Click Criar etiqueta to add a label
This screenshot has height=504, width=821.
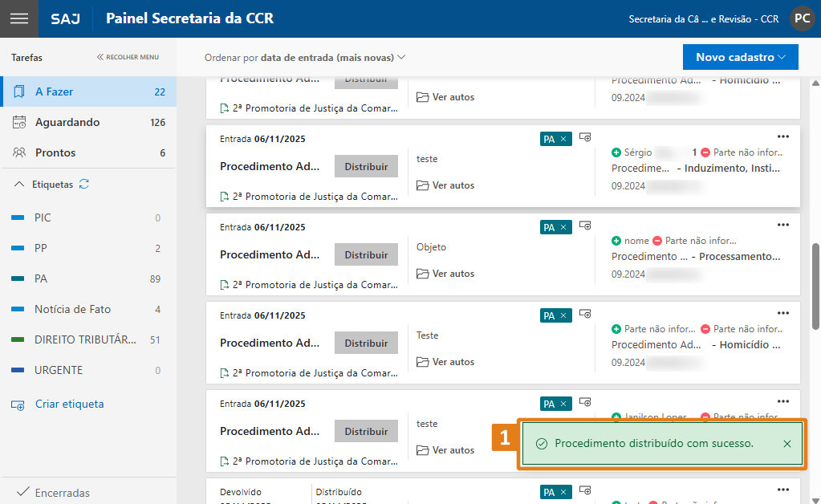[x=69, y=404]
